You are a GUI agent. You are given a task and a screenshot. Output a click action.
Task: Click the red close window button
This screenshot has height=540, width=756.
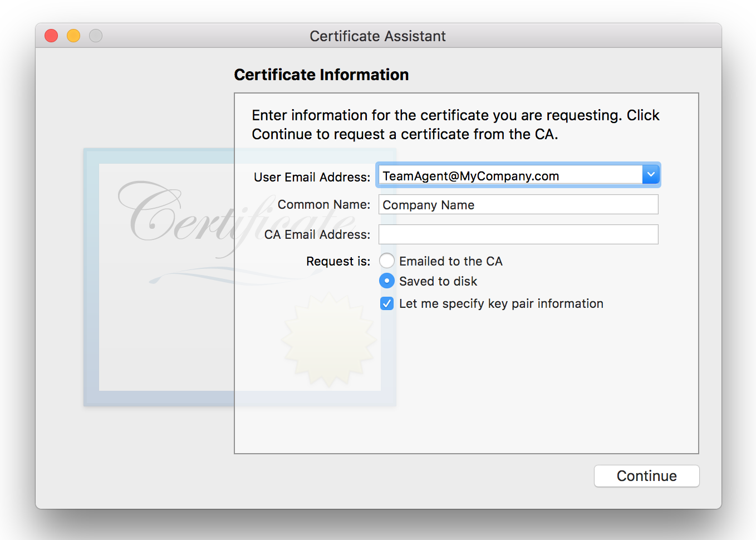click(51, 36)
